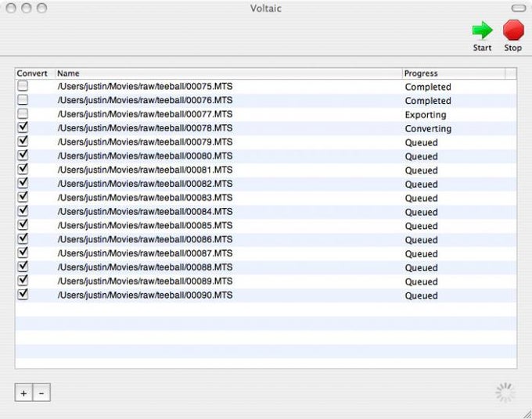This screenshot has width=532, height=419.
Task: Select the file path ending 00081.MTS
Action: pyautogui.click(x=145, y=170)
